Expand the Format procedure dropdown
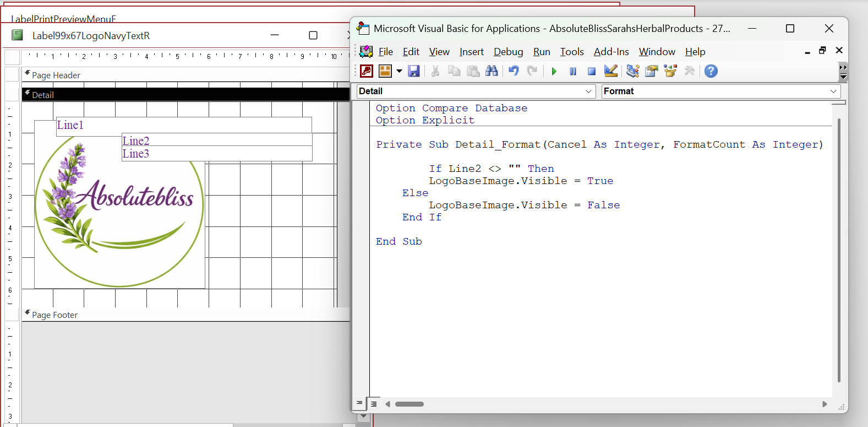This screenshot has height=427, width=868. tap(833, 91)
